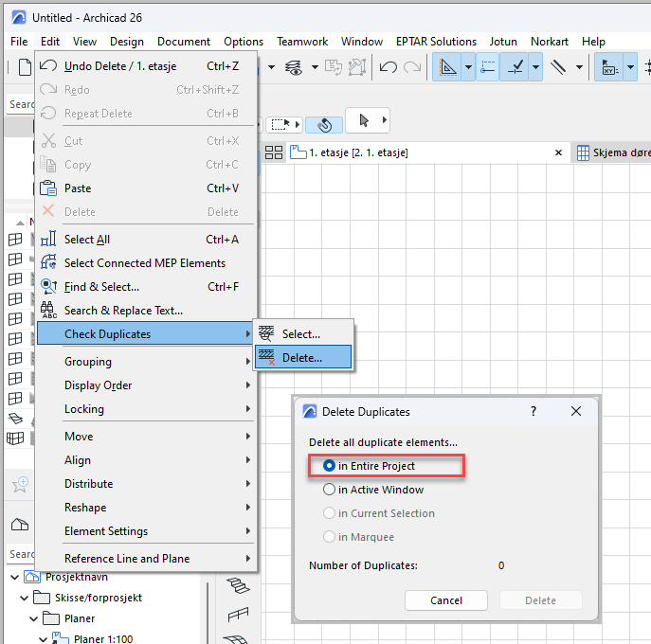
Task: Open the View menu
Action: (84, 42)
